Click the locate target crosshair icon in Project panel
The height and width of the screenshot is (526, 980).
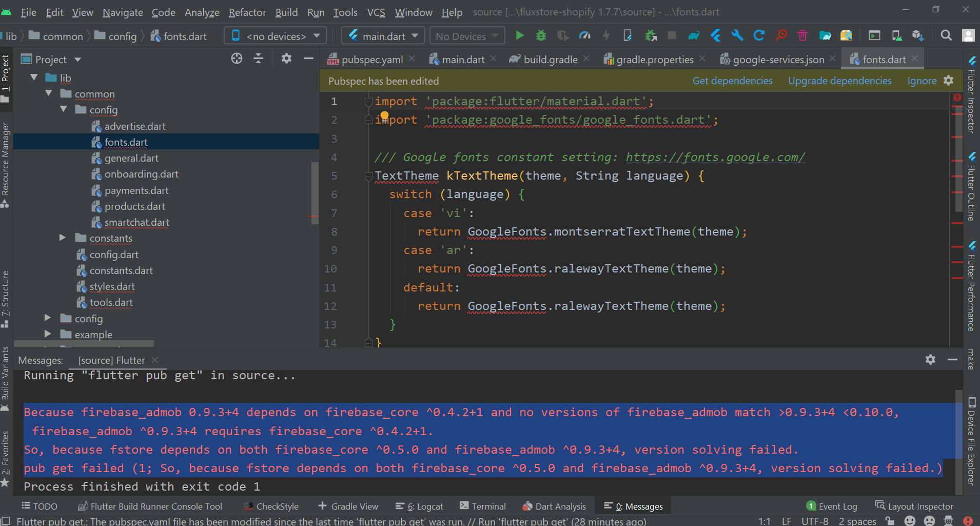click(237, 59)
